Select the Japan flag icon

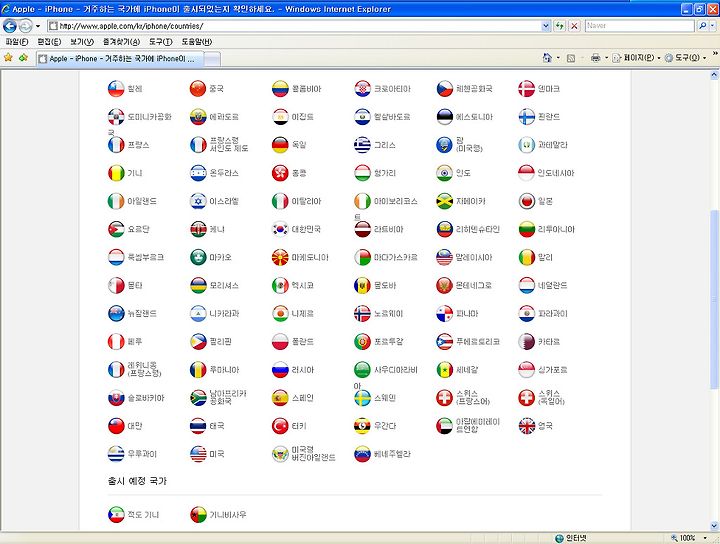tap(526, 201)
